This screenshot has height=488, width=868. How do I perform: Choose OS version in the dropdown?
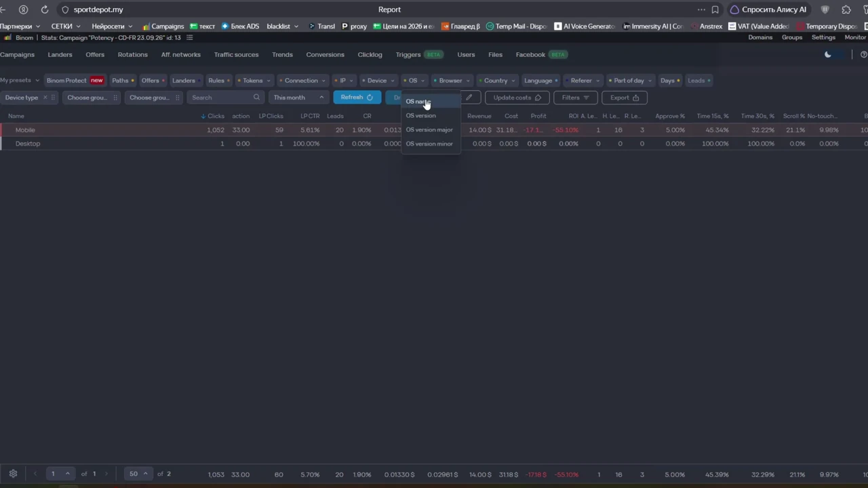pyautogui.click(x=431, y=115)
